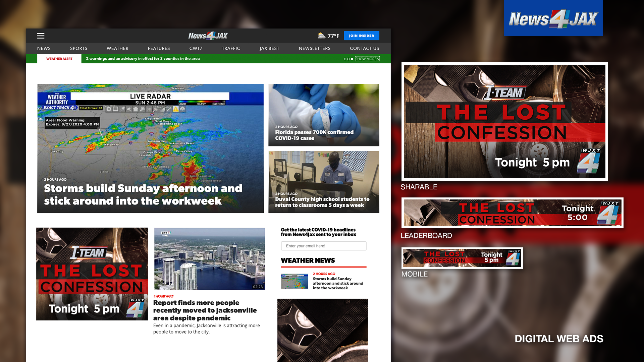Click the large News4JAX logo at the top right

point(553,18)
